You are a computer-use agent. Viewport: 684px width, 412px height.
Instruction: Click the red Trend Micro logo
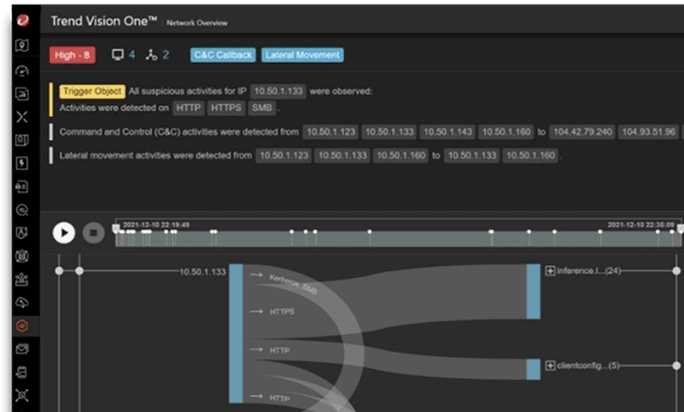[23, 20]
